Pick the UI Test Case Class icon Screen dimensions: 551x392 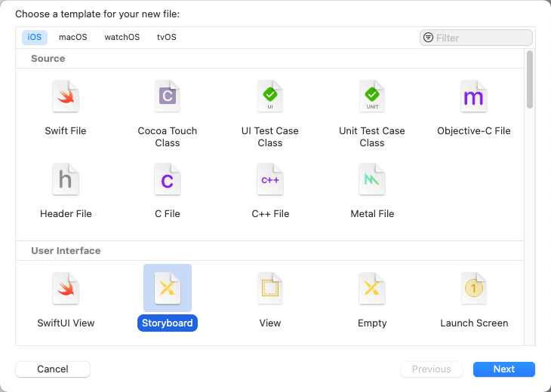tap(269, 97)
